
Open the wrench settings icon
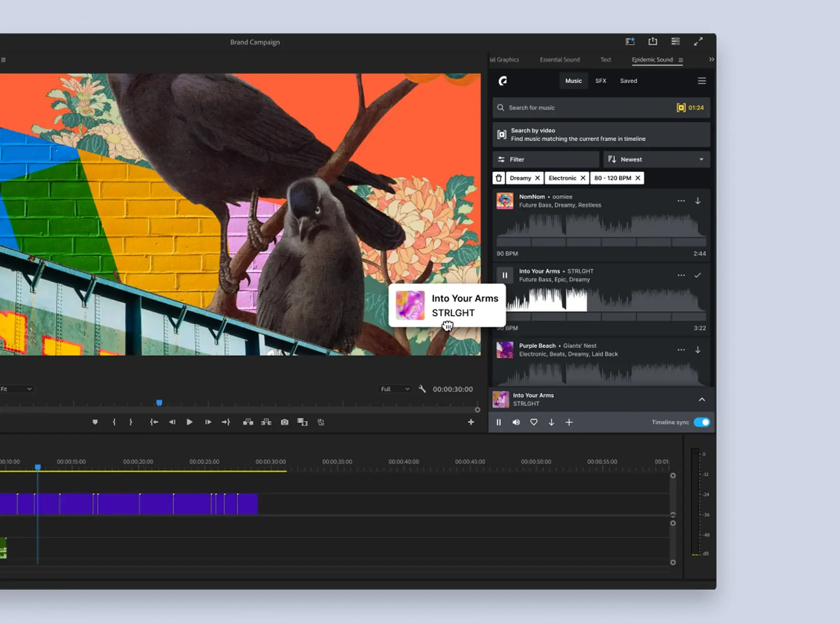tap(422, 389)
